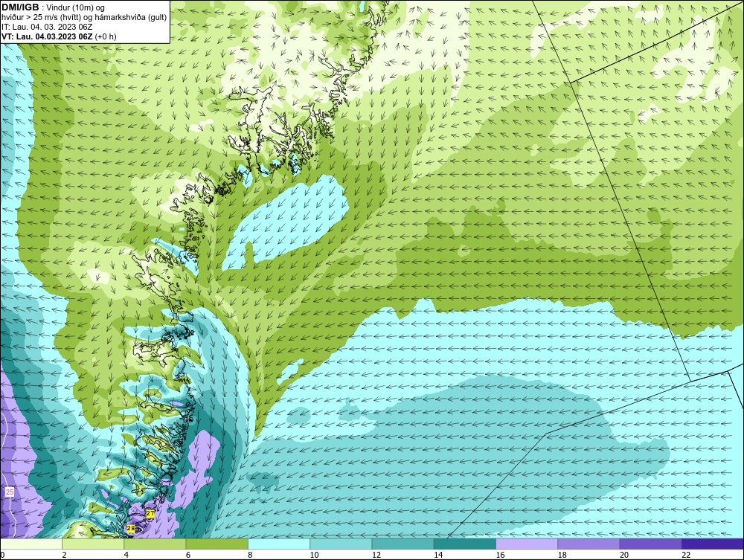This screenshot has width=744, height=560.
Task: Click the legend scale value 2
Action: (64, 555)
